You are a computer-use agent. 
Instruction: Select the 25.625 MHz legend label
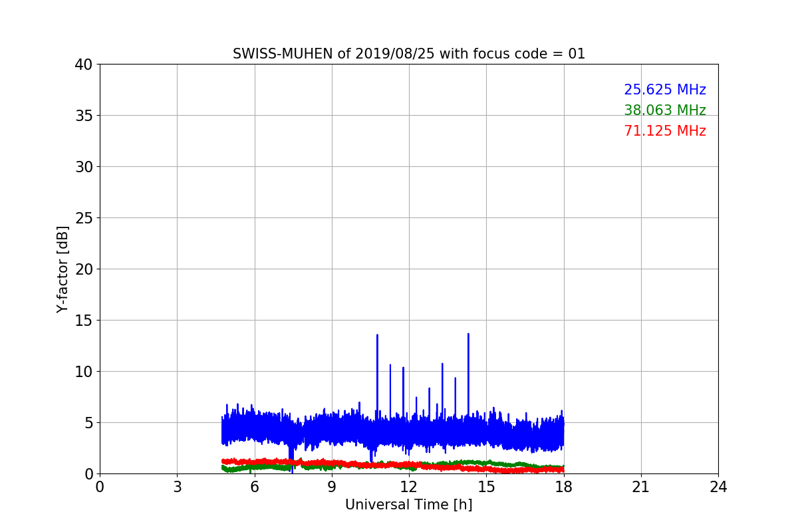point(664,90)
